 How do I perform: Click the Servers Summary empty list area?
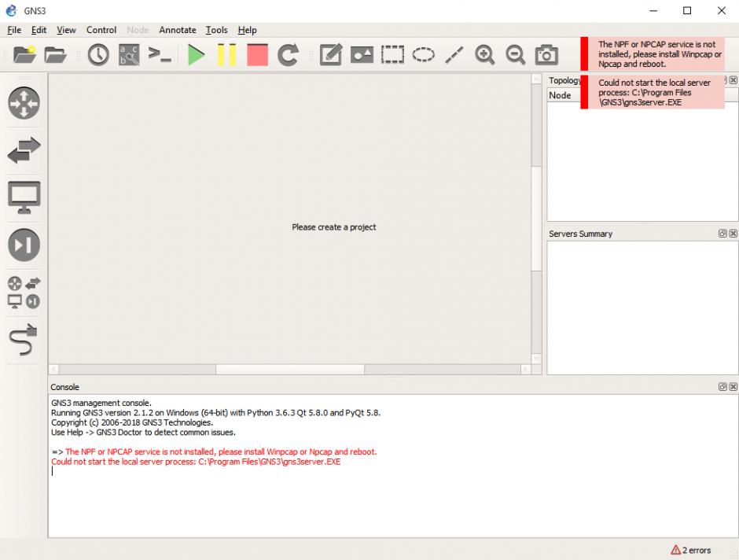(642, 308)
